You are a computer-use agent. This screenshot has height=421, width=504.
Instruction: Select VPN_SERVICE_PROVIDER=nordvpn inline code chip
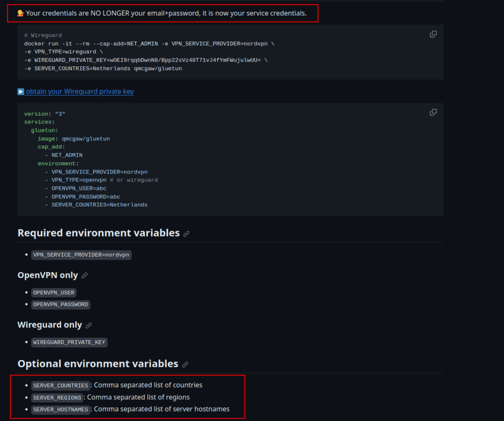click(x=81, y=255)
